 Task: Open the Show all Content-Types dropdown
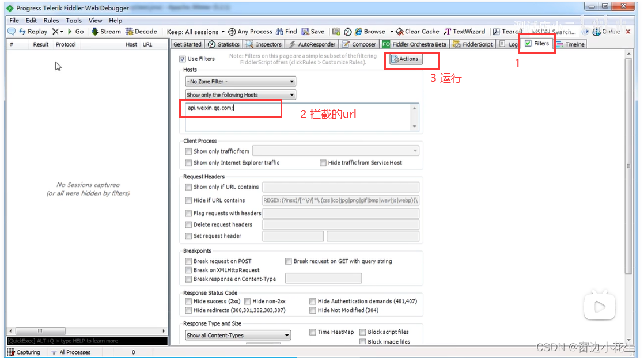(238, 336)
